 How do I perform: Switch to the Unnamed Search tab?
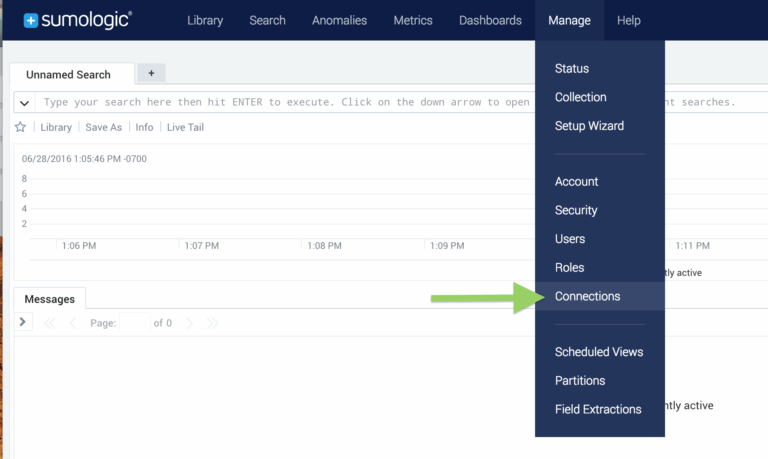[68, 74]
